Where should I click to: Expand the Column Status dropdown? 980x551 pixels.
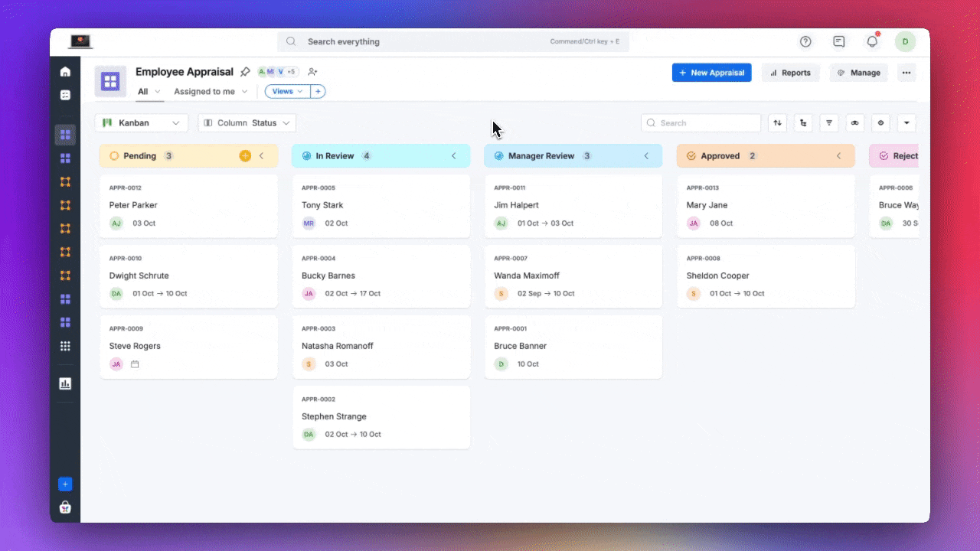[x=247, y=122]
